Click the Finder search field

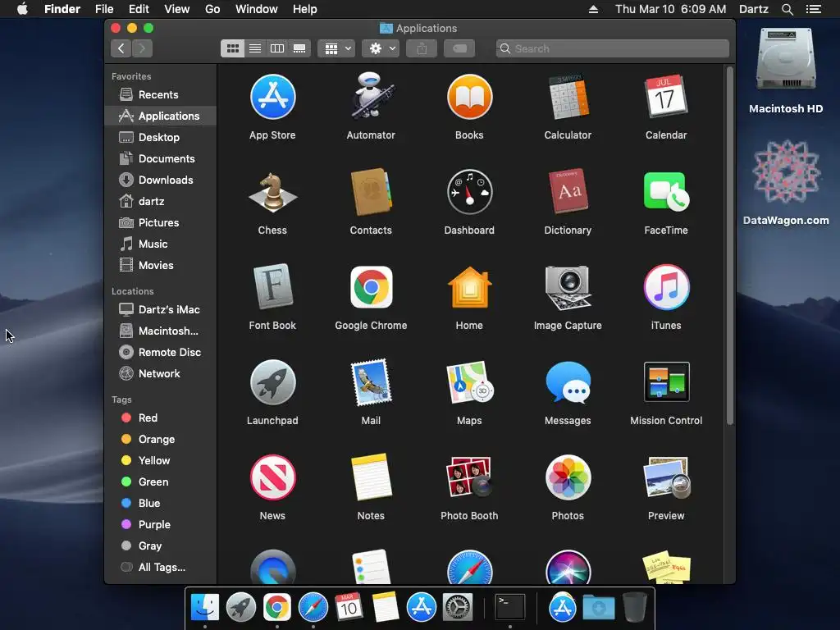click(612, 48)
